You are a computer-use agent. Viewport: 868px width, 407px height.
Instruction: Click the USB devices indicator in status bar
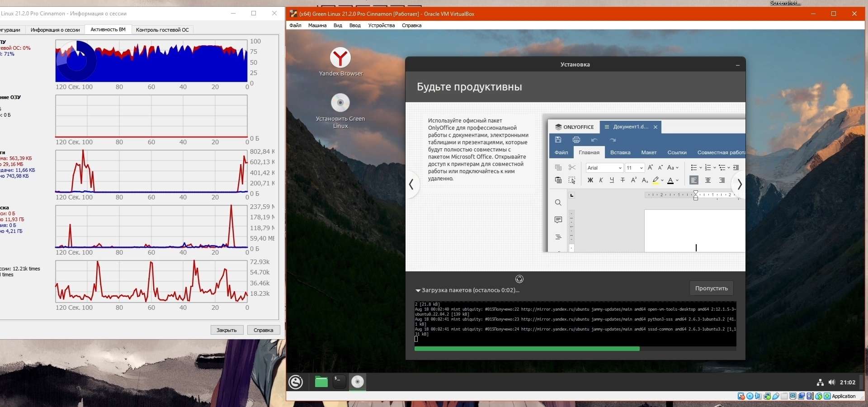pos(776,396)
